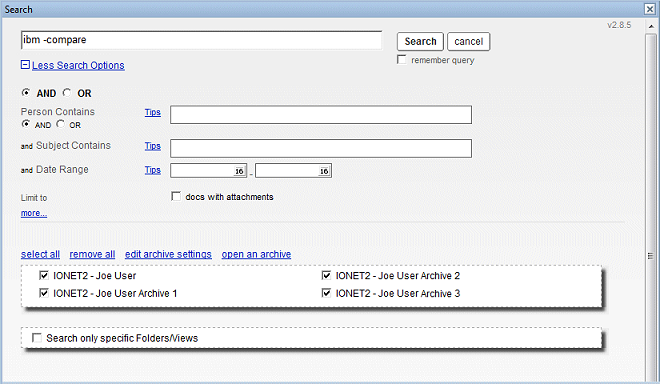
Task: Click the select all link
Action: [40, 254]
